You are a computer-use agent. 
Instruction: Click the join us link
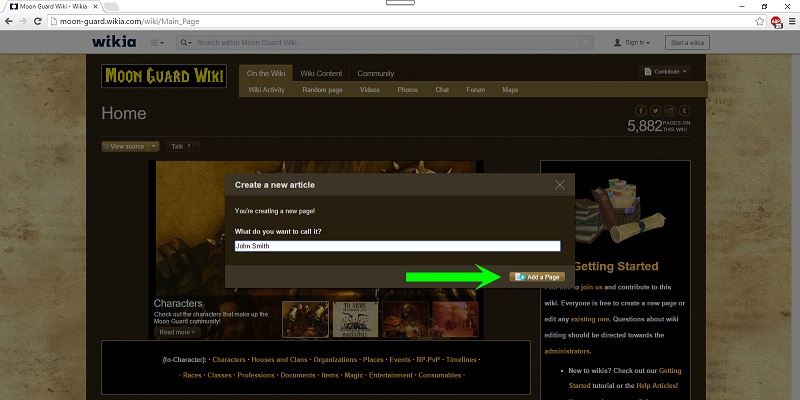click(592, 287)
